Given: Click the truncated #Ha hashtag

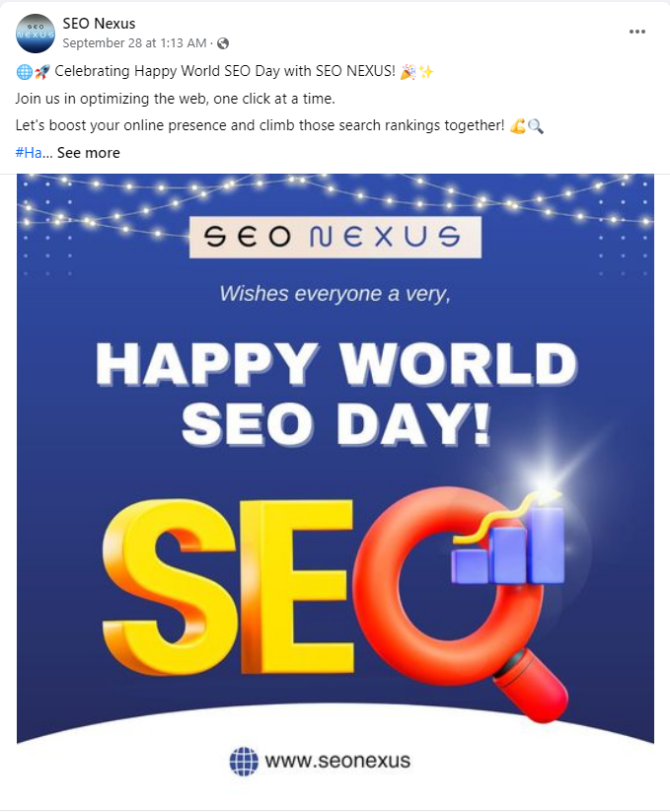Looking at the screenshot, I should coord(29,152).
